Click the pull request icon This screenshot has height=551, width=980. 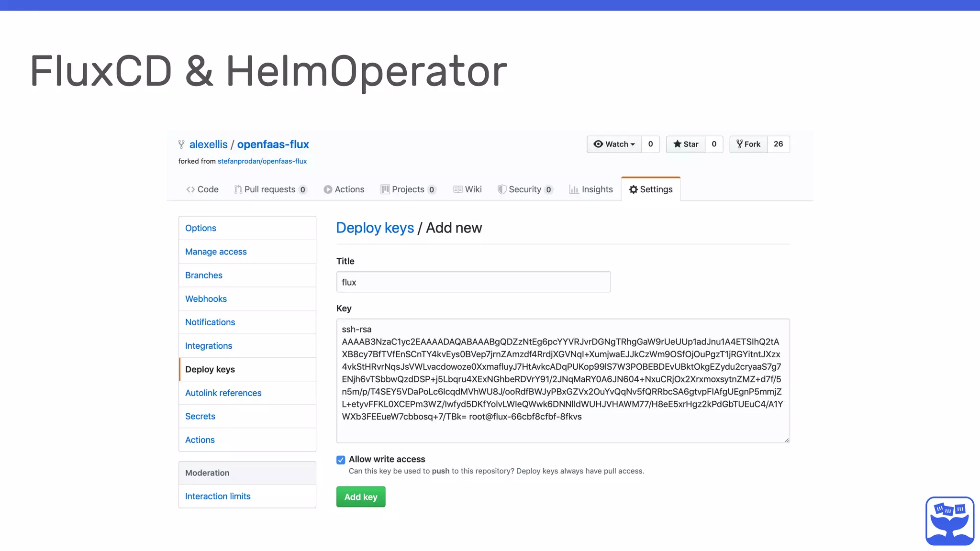[238, 189]
